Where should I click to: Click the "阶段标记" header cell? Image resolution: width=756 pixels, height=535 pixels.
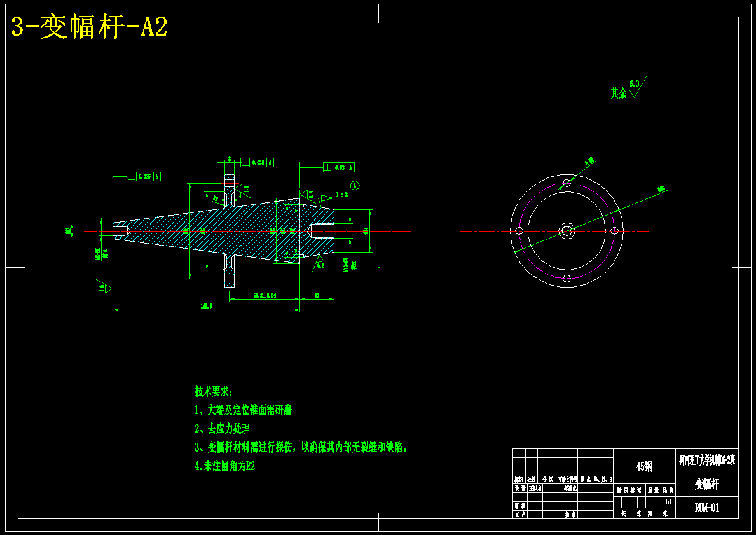(x=629, y=490)
